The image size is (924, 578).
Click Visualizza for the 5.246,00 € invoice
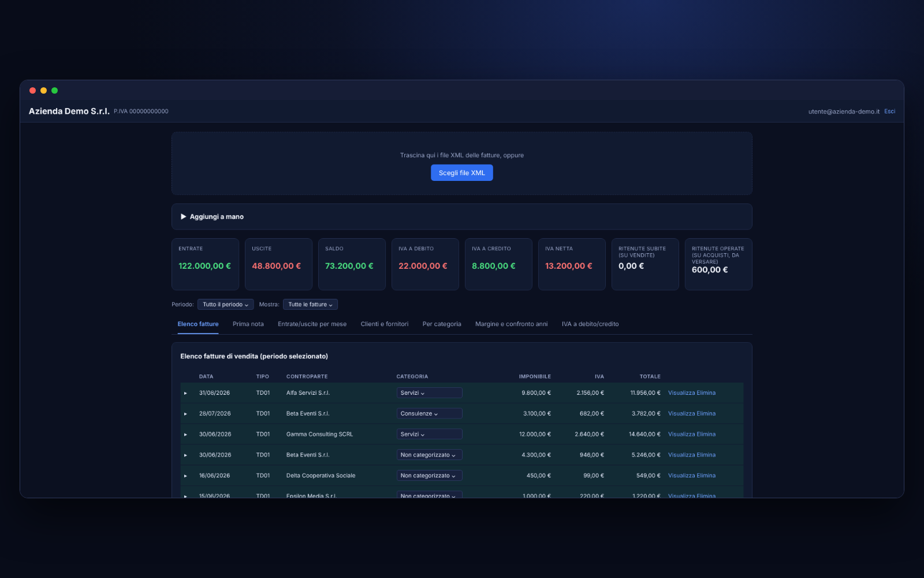tap(681, 455)
